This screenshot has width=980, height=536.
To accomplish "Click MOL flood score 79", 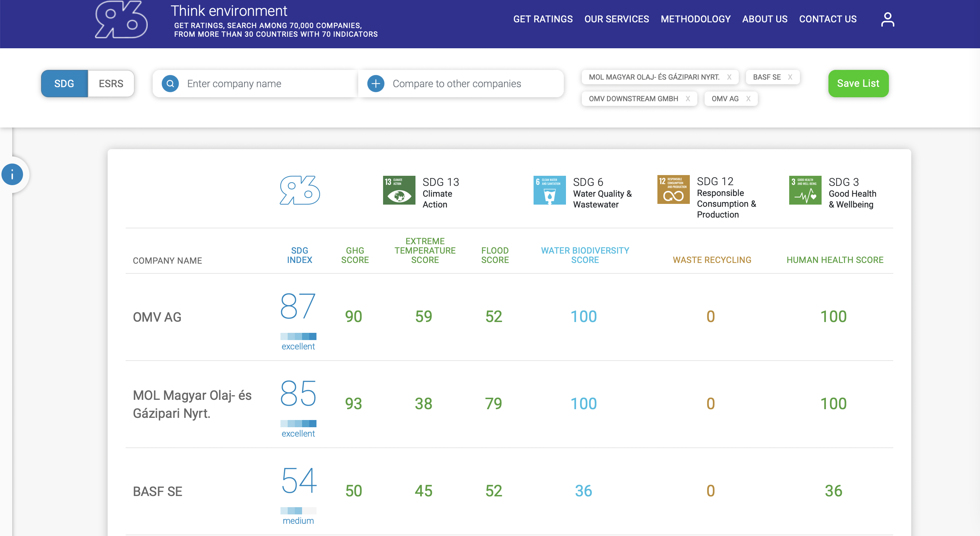I will pyautogui.click(x=493, y=403).
